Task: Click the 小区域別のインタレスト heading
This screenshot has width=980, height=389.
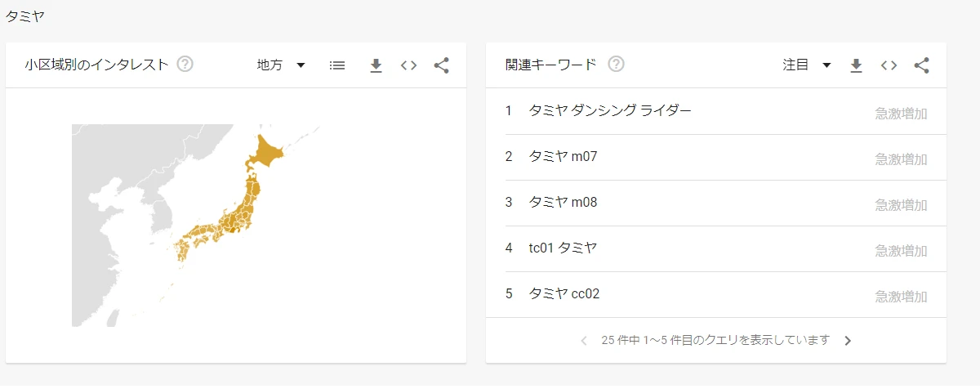Action: click(97, 65)
